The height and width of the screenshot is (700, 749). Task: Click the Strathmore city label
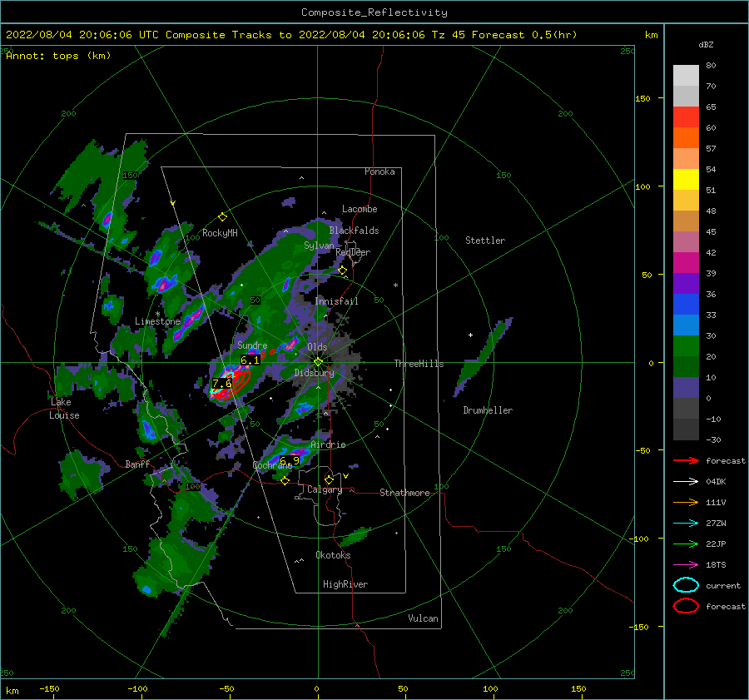404,493
